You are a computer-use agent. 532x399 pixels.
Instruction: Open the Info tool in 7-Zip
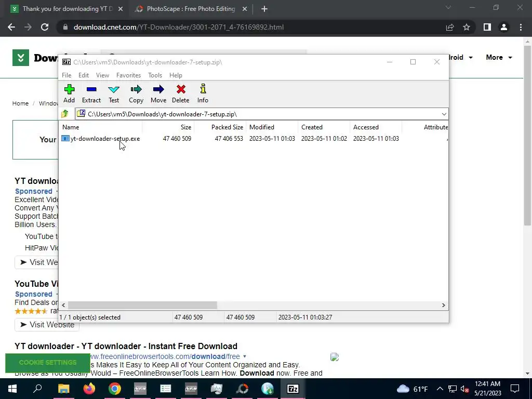click(203, 94)
